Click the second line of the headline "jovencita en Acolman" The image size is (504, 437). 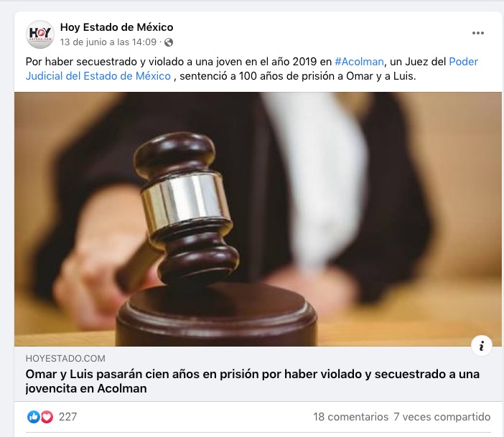86,388
